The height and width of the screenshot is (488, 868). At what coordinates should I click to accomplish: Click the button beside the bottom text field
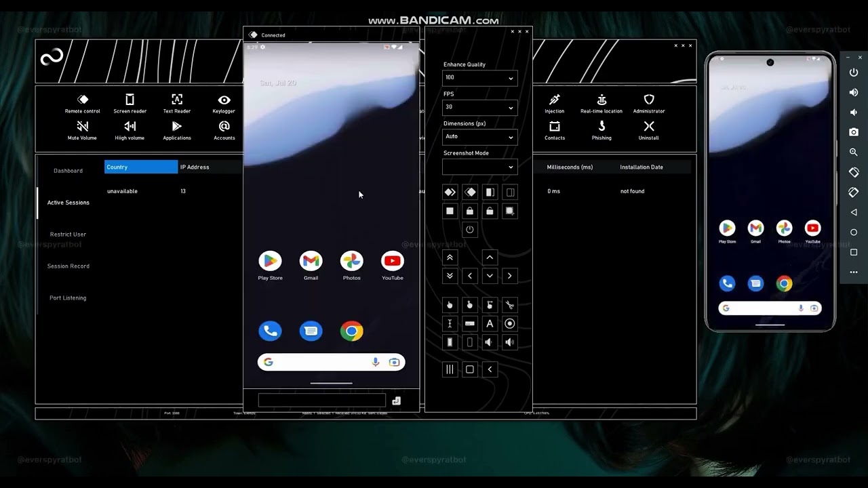pos(397,401)
